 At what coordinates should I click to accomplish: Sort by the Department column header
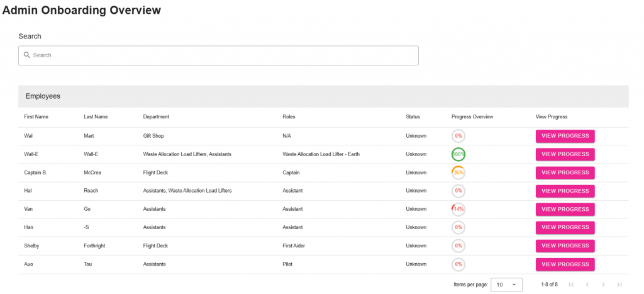pos(156,116)
